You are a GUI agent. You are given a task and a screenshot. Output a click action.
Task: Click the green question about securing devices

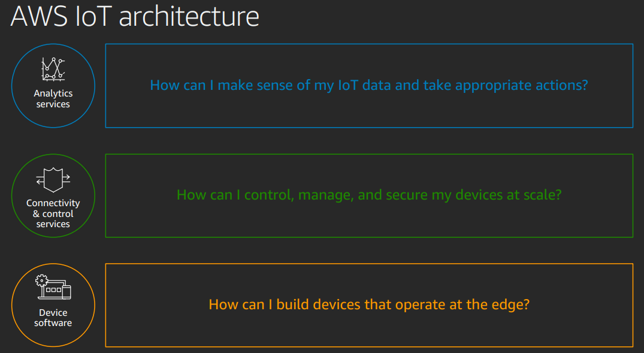coord(368,195)
